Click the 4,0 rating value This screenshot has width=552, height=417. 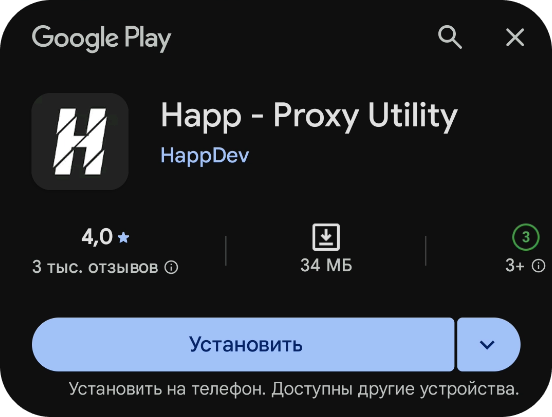97,236
